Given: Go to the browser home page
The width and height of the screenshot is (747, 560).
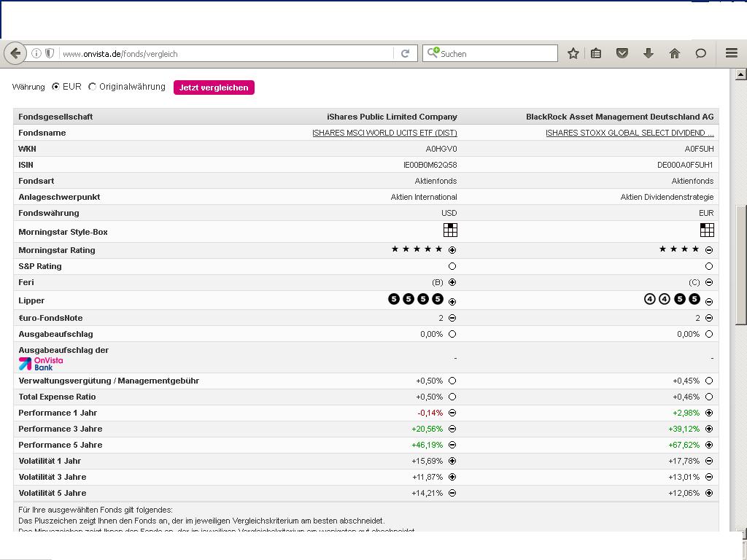Looking at the screenshot, I should [675, 53].
